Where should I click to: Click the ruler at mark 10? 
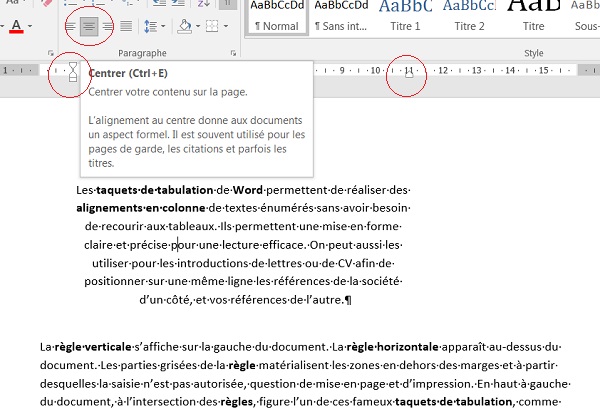pos(375,70)
